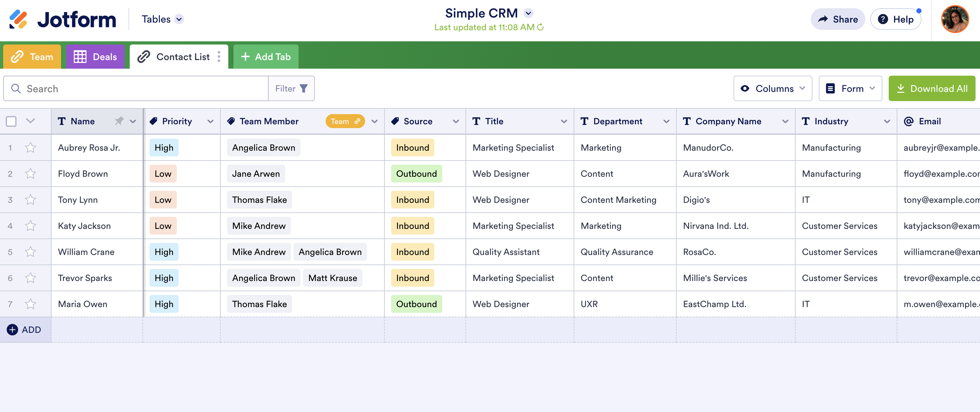Switch to the Team tab
Screen dimensions: 980x412
[32, 57]
